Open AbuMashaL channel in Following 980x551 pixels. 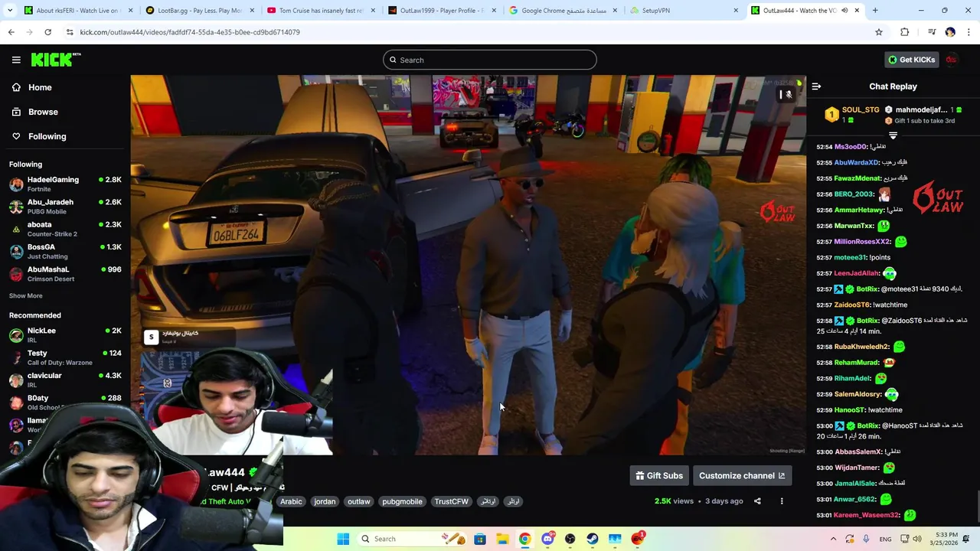pyautogui.click(x=65, y=274)
